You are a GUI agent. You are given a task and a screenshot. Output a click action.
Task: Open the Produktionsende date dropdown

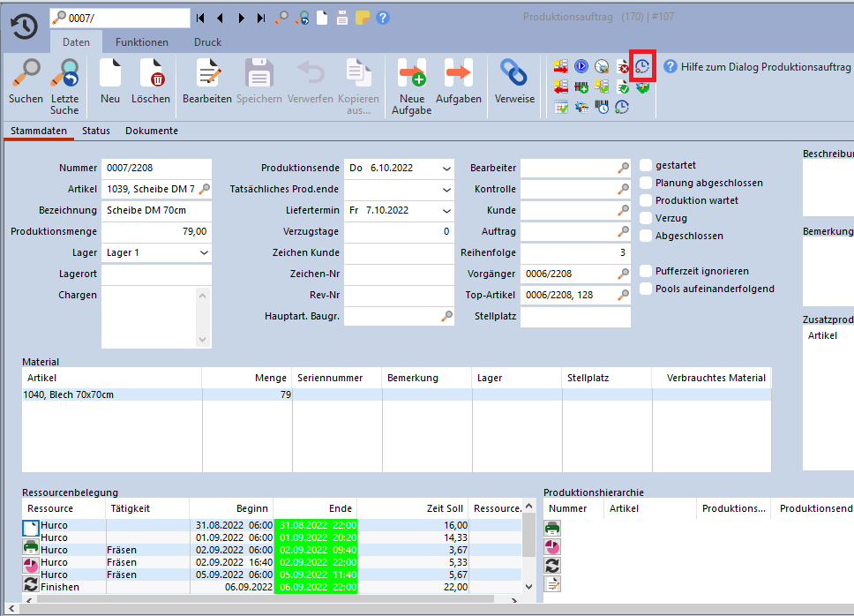pyautogui.click(x=446, y=168)
